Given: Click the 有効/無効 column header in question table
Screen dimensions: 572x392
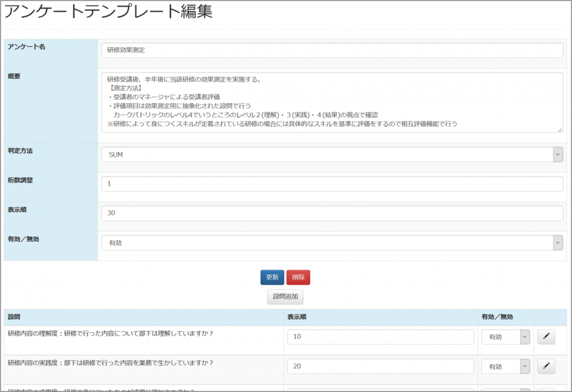Looking at the screenshot, I should tap(497, 317).
